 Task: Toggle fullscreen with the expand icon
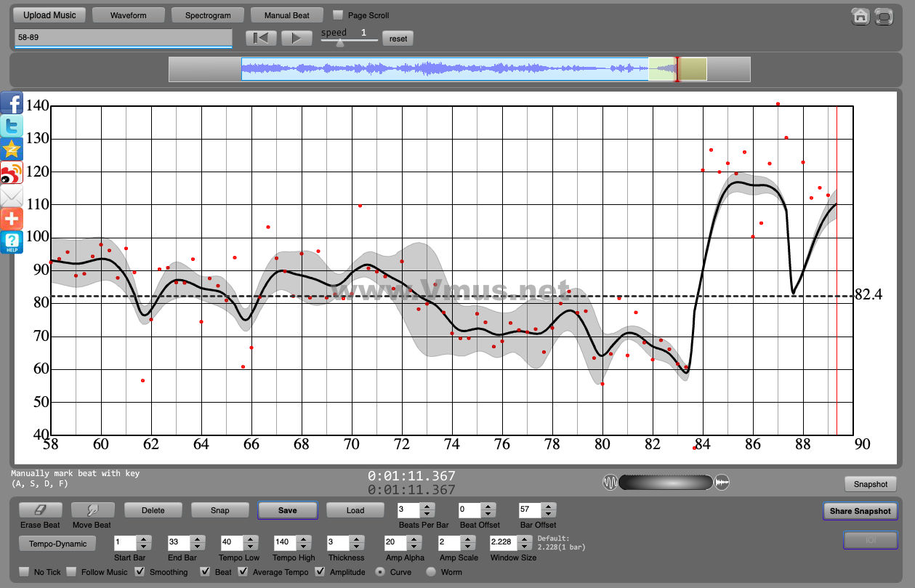pos(884,16)
